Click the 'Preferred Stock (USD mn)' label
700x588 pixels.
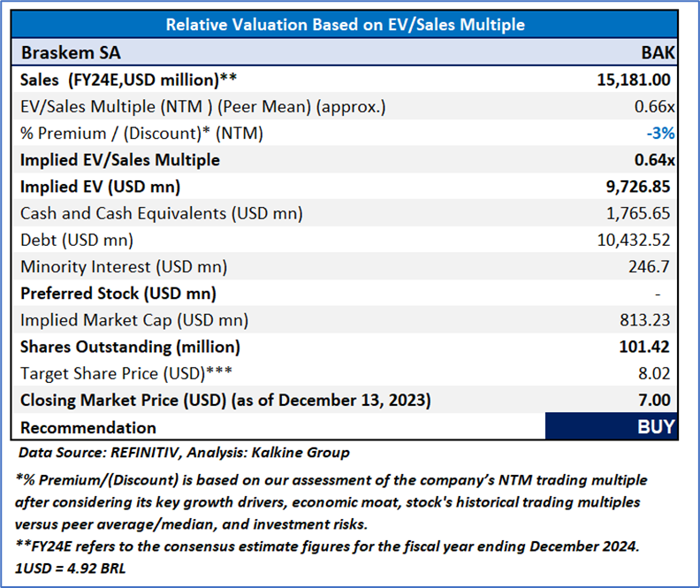pyautogui.click(x=118, y=294)
